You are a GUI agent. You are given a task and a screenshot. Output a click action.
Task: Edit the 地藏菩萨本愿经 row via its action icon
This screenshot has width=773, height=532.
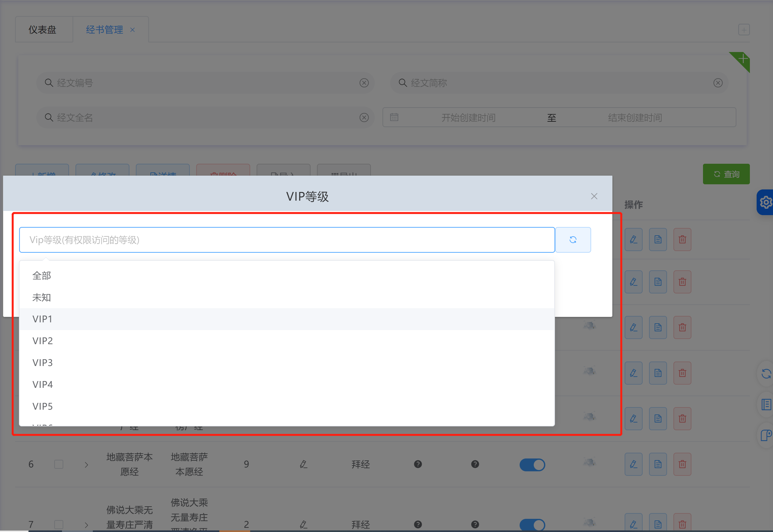pos(633,464)
